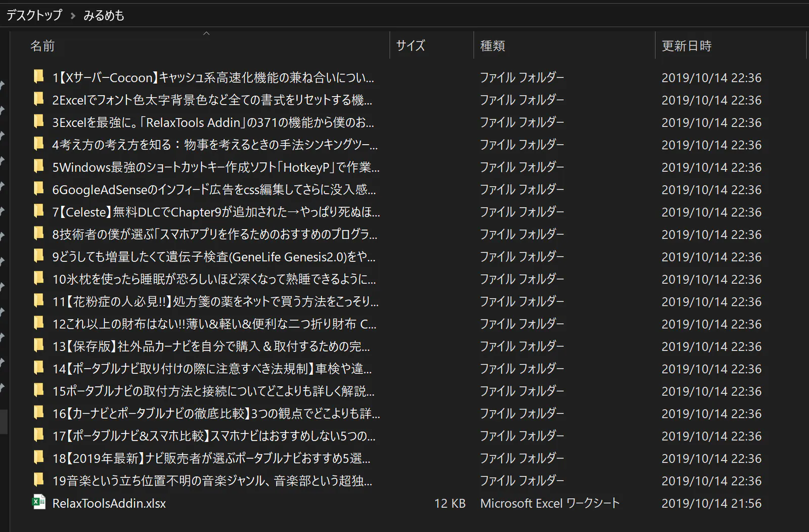Screen dimensions: 809x532
Task: Click folder icon of 14【ポータブルナビ取り付け row
Action: 38,368
